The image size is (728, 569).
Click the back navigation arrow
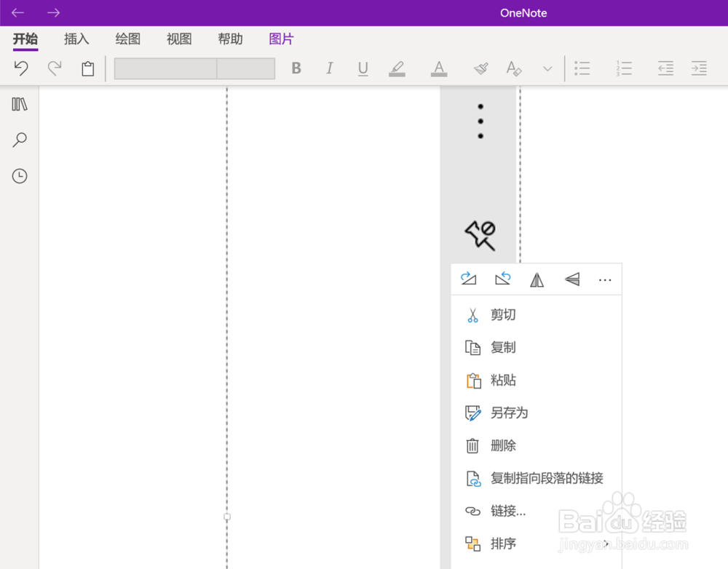17,13
